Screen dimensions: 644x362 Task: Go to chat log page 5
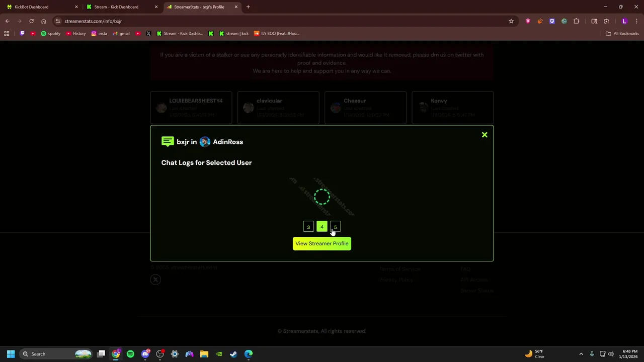click(x=335, y=227)
